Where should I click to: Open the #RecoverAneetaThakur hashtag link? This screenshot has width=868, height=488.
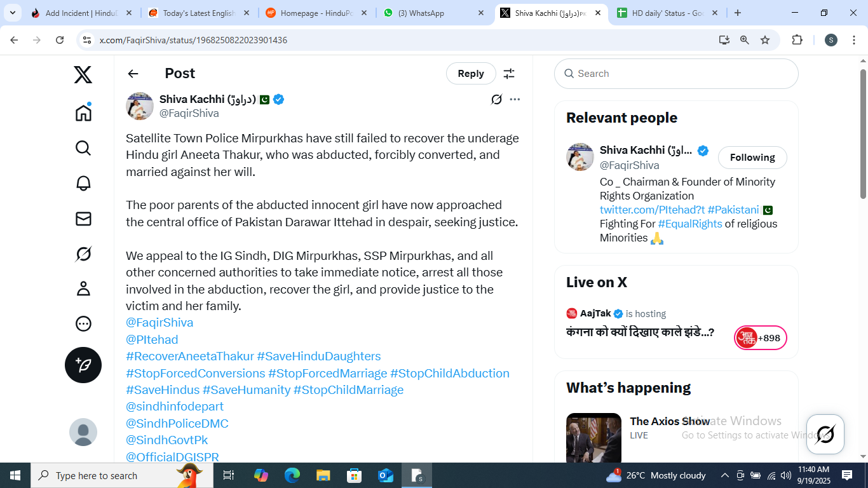click(190, 356)
